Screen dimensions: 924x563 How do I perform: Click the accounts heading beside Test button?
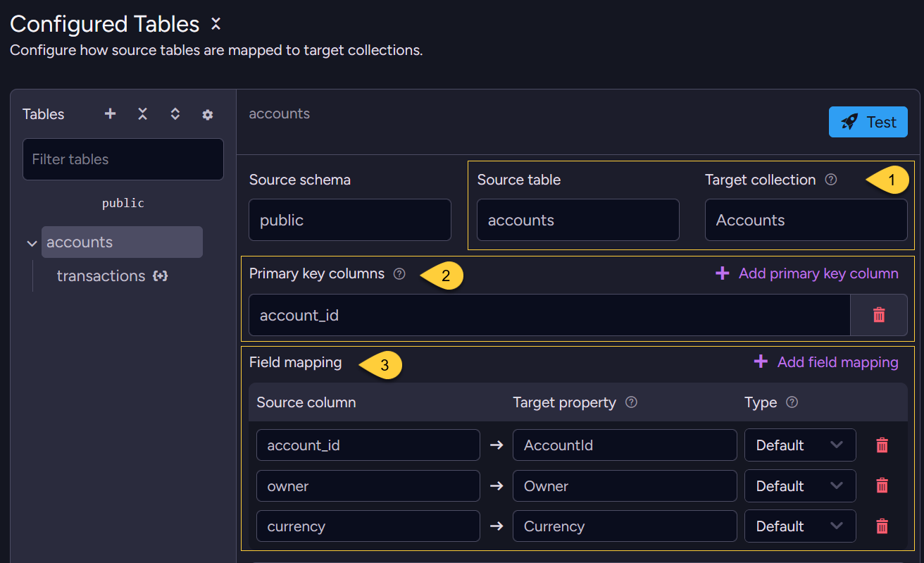[x=280, y=113]
